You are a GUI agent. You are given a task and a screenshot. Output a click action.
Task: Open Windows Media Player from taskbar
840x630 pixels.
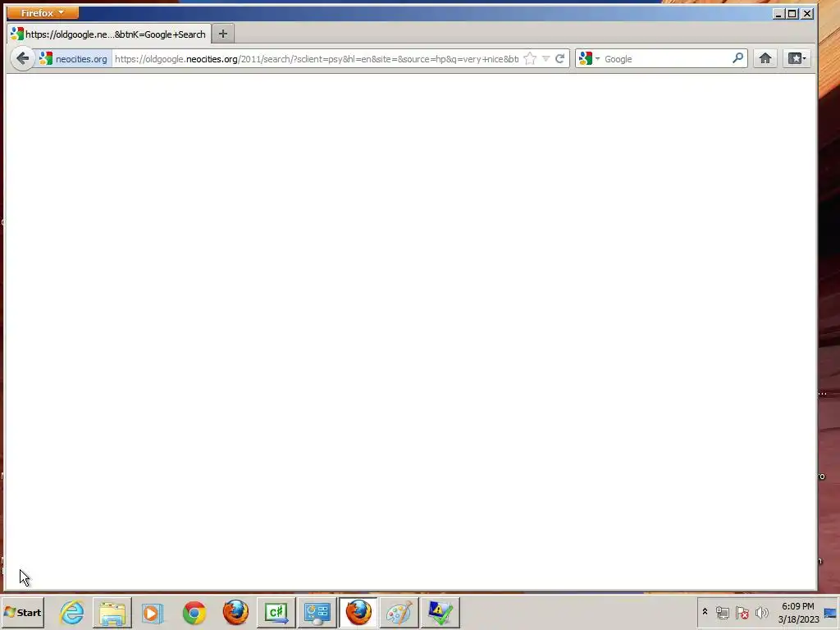152,612
